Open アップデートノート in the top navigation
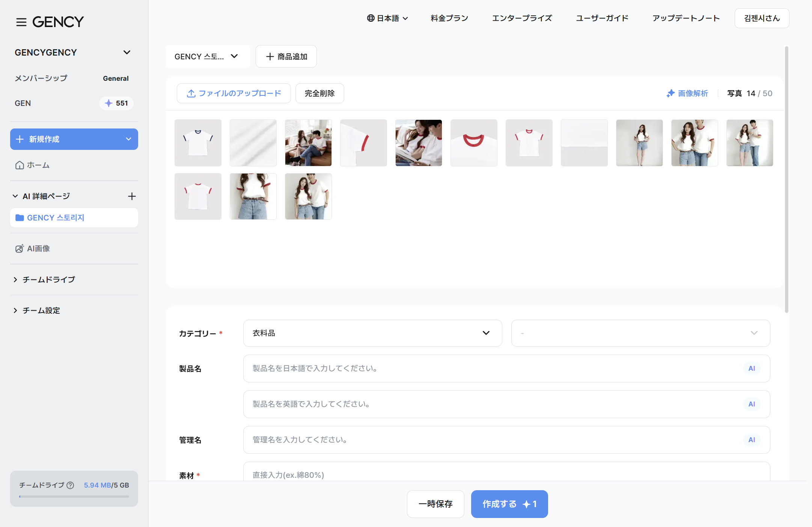 pos(686,18)
